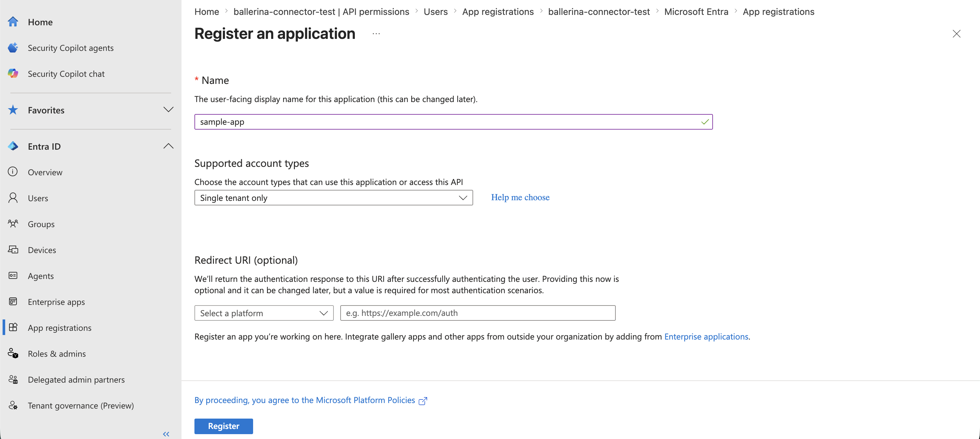The height and width of the screenshot is (439, 980).
Task: Open Delegated admin partners in sidebar
Action: point(76,379)
